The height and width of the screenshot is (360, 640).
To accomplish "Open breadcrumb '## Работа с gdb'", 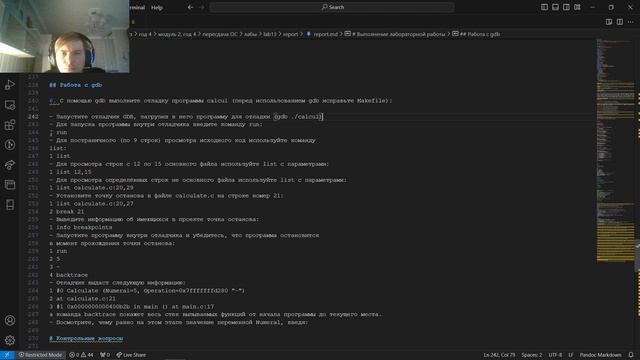I will click(x=476, y=34).
